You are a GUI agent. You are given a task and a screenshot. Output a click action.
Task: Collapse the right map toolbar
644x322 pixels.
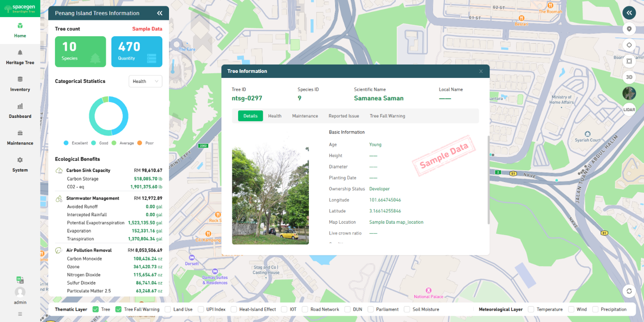pos(629,13)
